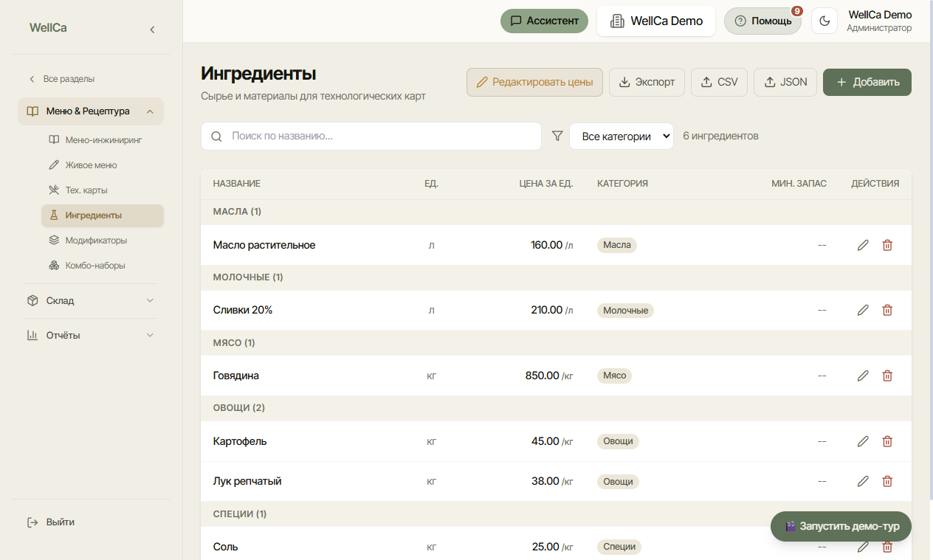Click the Экспорт button
The image size is (933, 560).
[x=647, y=82]
